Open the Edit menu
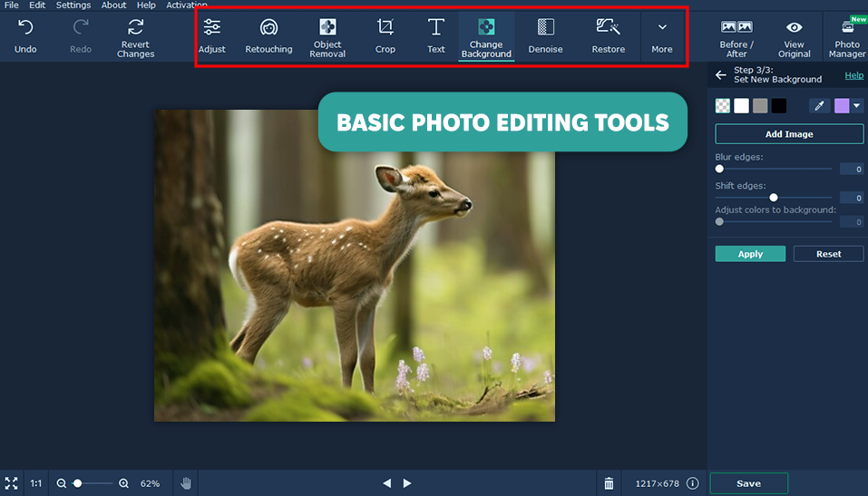 click(x=37, y=5)
